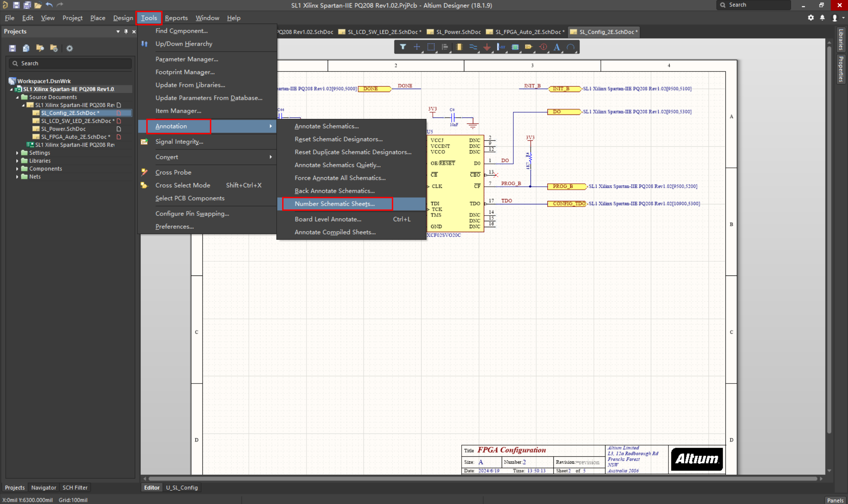Viewport: 848px width, 504px height.
Task: Select the Place Wire tool icon
Action: pyautogui.click(x=473, y=47)
